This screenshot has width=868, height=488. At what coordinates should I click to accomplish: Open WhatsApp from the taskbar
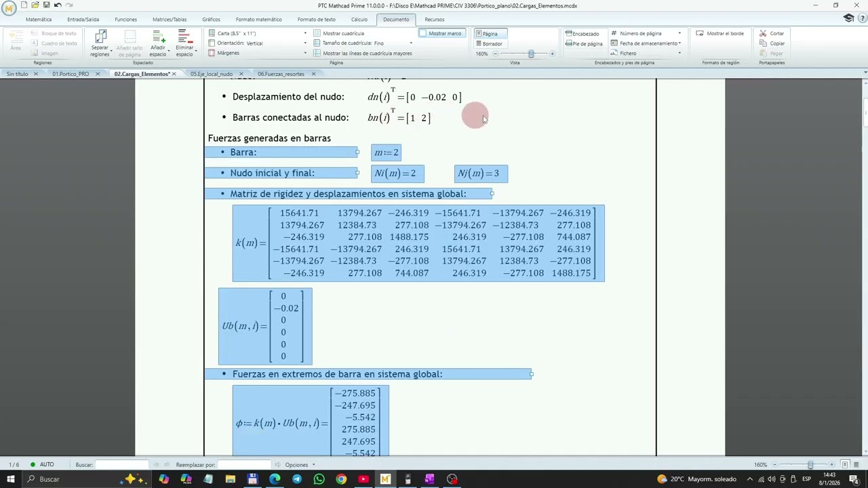[x=319, y=479]
